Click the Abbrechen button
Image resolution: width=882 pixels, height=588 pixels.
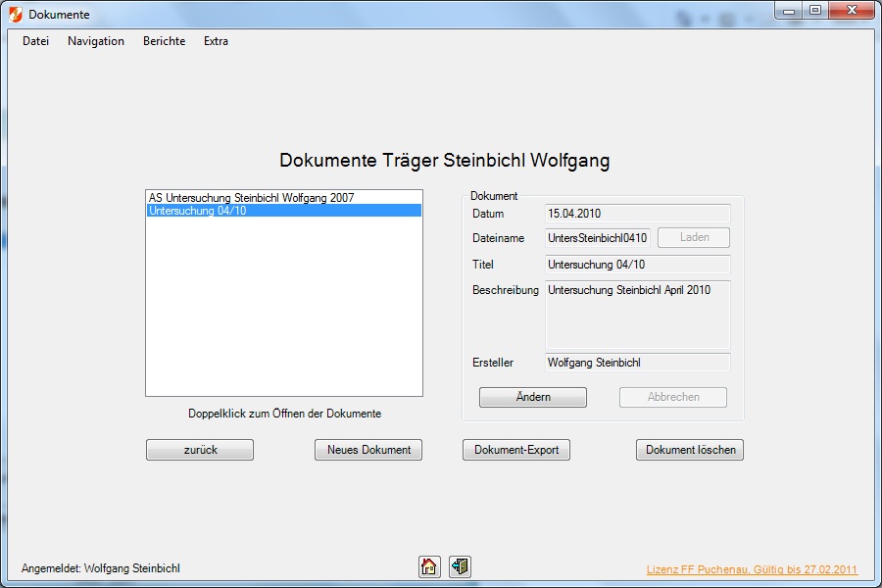[x=673, y=397]
